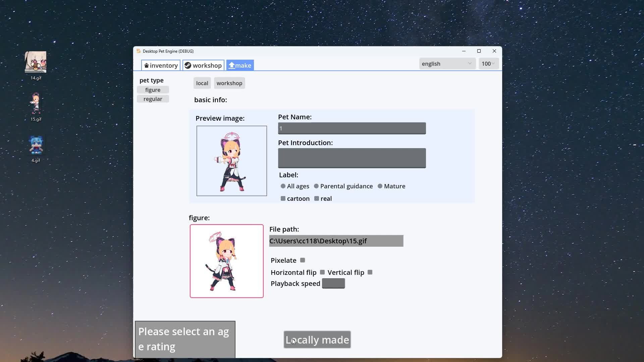Switch to the local sub-tab
Screen dimensions: 644x362
point(202,83)
